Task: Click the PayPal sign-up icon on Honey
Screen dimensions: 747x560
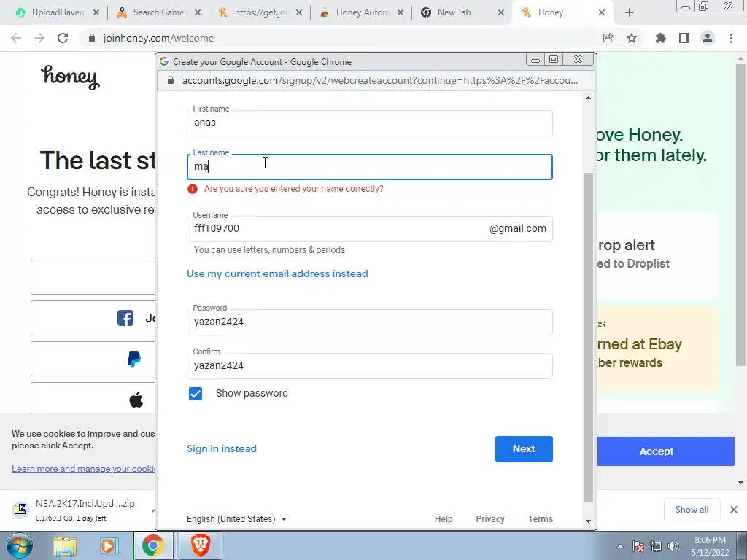Action: (134, 359)
